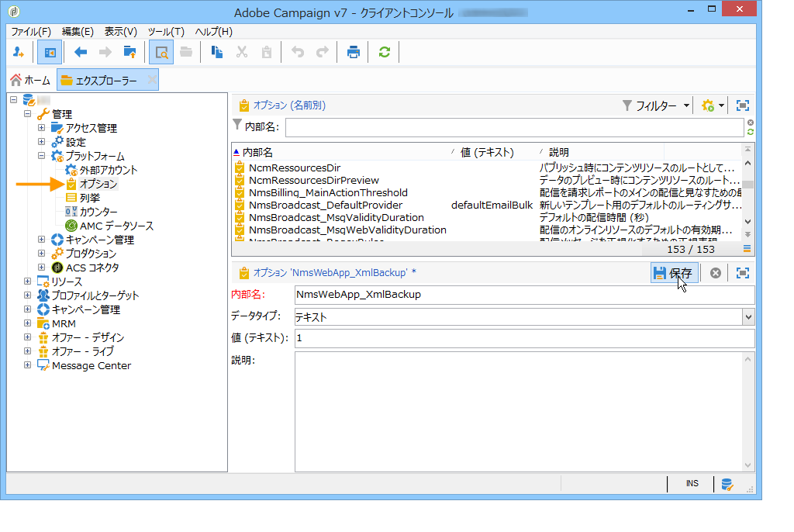This screenshot has height=532, width=794.
Task: Open the 表示(V) menu
Action: coord(120,32)
